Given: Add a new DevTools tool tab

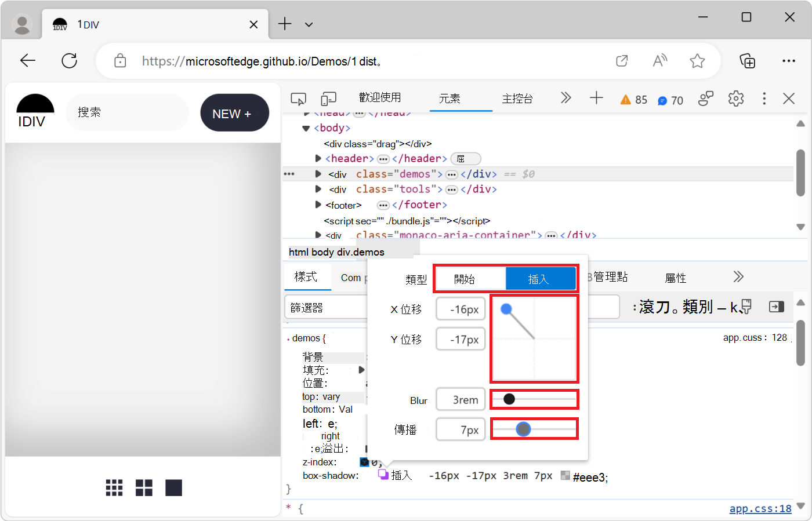Looking at the screenshot, I should (x=596, y=98).
